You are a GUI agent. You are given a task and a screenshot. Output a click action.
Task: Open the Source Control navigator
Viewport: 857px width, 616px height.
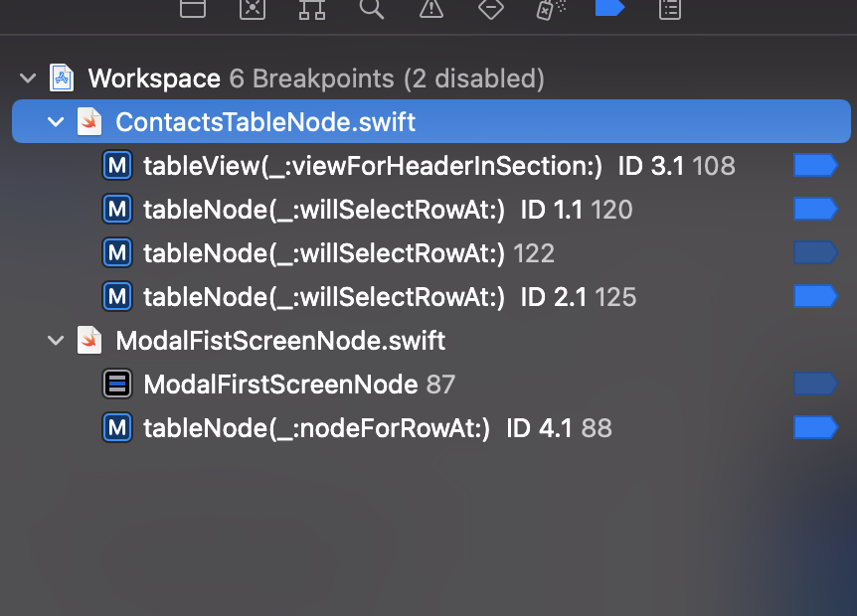click(252, 11)
